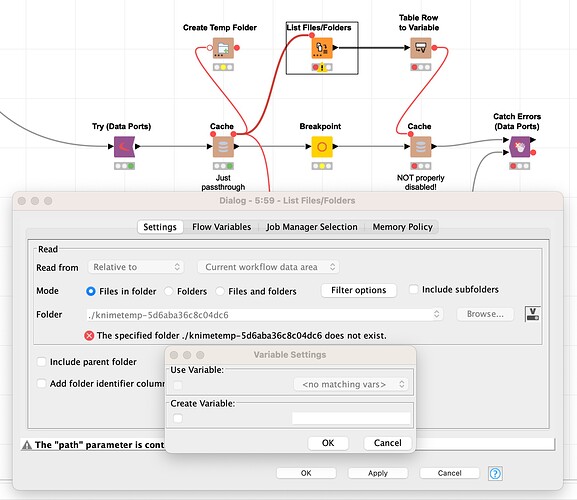Click the red flow variable output of Catch Errors
The width and height of the screenshot is (577, 500).
533,152
